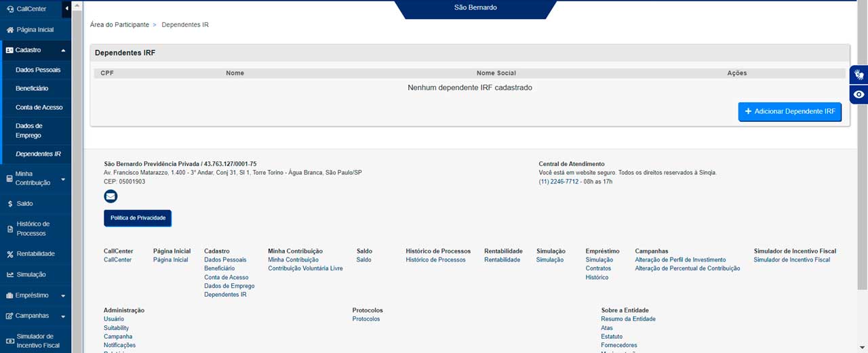The image size is (868, 353).
Task: Click the Nenhum dependente IRF cadastrado message
Action: (x=470, y=88)
